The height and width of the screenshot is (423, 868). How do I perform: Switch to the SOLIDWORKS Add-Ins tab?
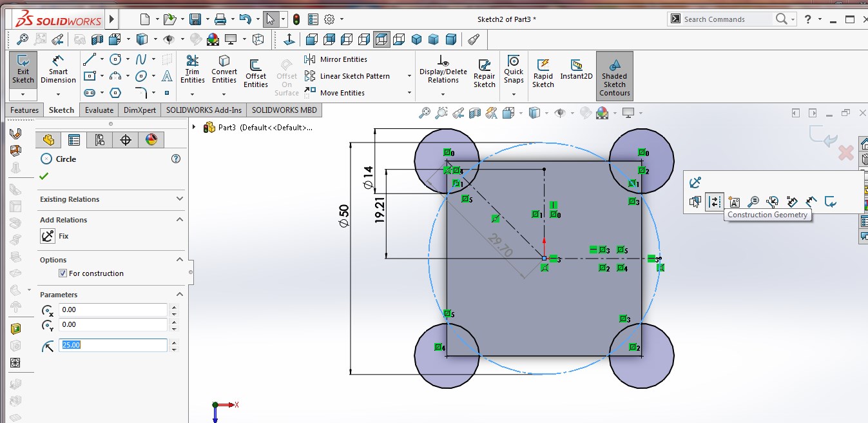click(204, 110)
